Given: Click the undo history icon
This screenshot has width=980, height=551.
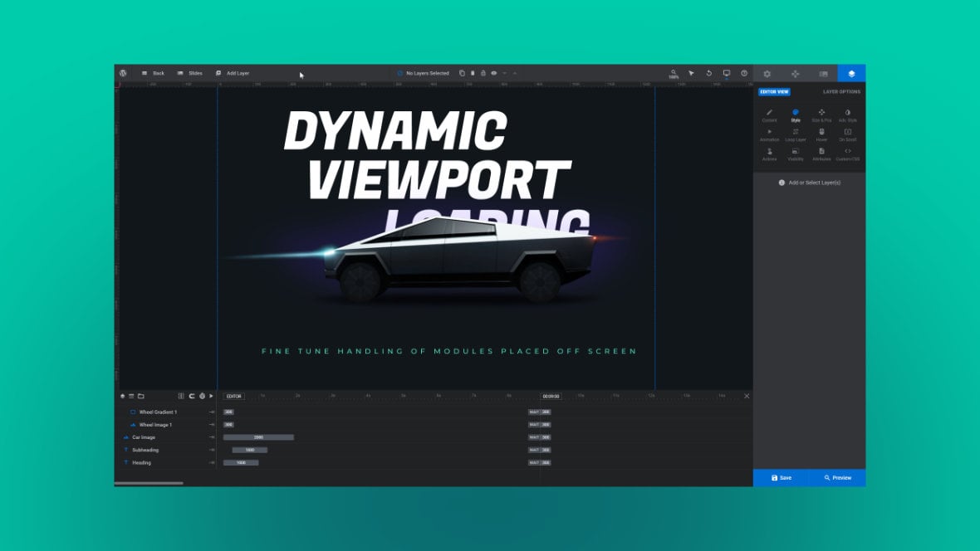Looking at the screenshot, I should pos(708,73).
